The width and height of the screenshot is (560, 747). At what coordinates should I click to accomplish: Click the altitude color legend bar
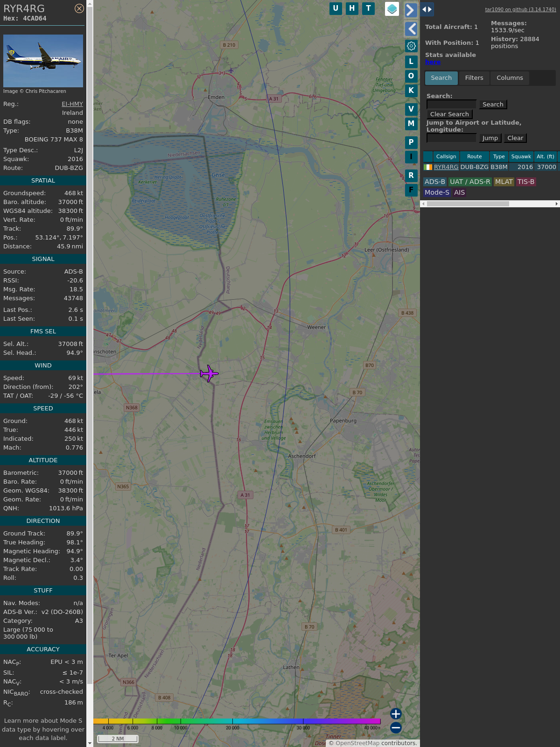(237, 721)
